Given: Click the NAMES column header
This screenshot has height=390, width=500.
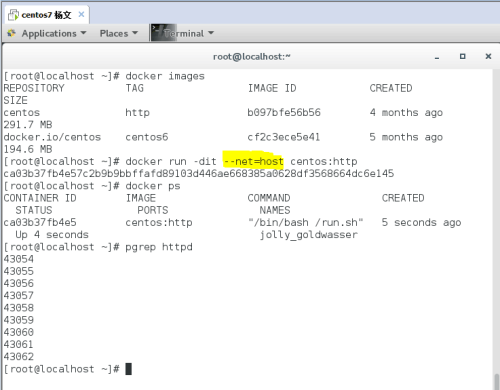Looking at the screenshot, I should tap(275, 210).
